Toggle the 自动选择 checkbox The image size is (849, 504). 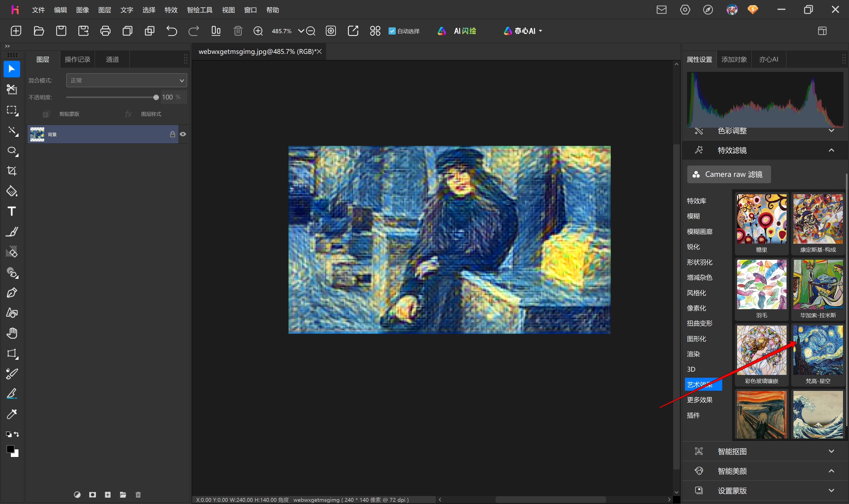click(x=392, y=31)
